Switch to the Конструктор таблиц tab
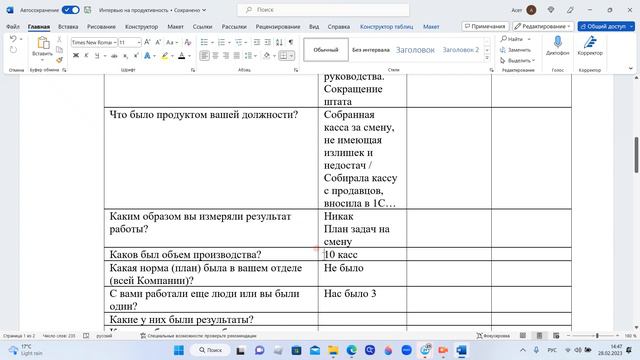Viewport: 640px width, 360px height. pos(386,27)
